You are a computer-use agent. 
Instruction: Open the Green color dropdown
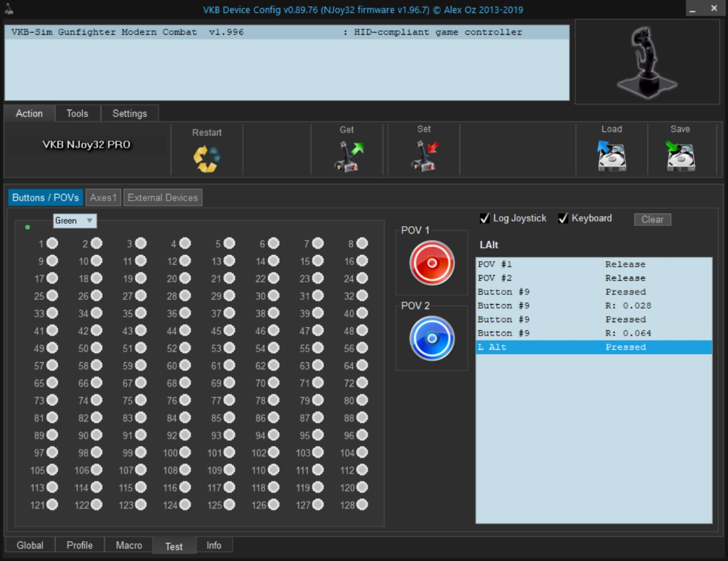(74, 221)
